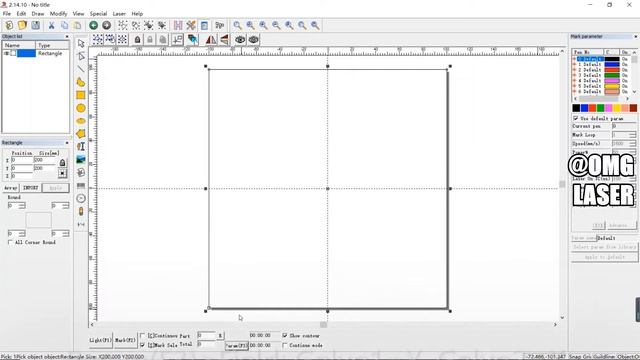640x360 pixels.
Task: Redo with gray circular arrow icon
Action: pyautogui.click(x=107, y=25)
